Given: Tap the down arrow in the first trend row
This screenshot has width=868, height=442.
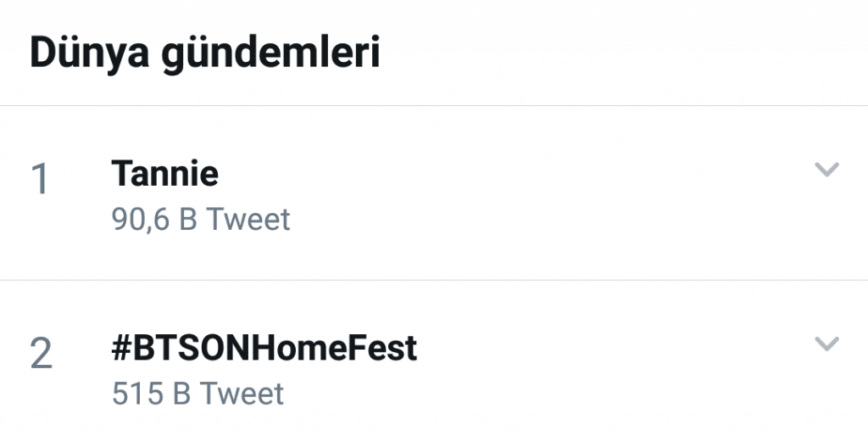Looking at the screenshot, I should tap(826, 170).
